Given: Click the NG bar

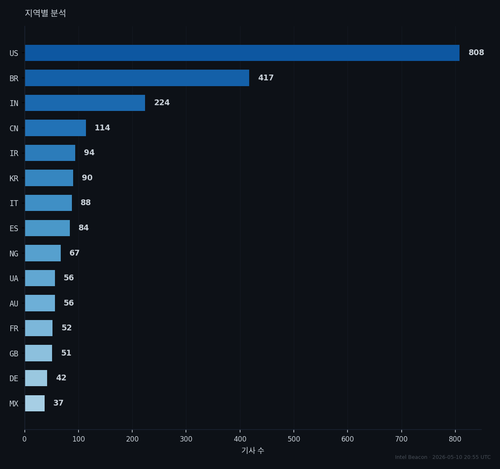Looking at the screenshot, I should 43,253.
